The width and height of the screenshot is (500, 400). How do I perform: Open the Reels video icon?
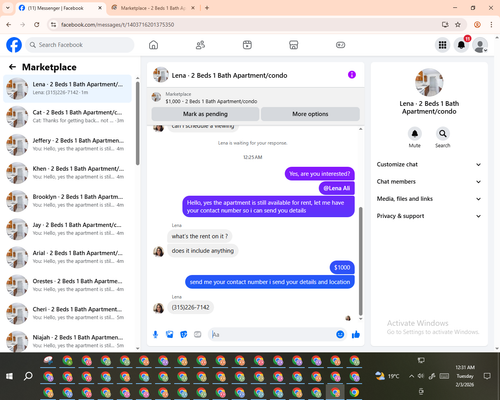247,45
